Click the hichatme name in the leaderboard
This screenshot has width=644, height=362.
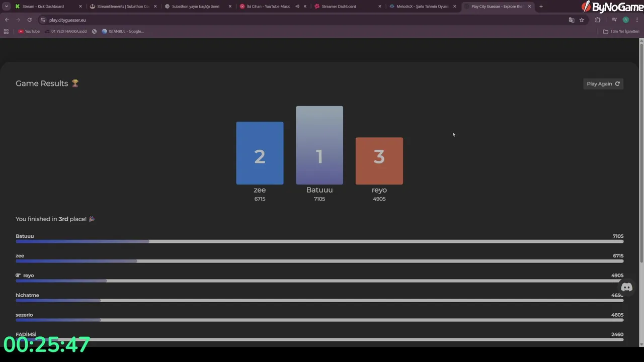(27, 295)
